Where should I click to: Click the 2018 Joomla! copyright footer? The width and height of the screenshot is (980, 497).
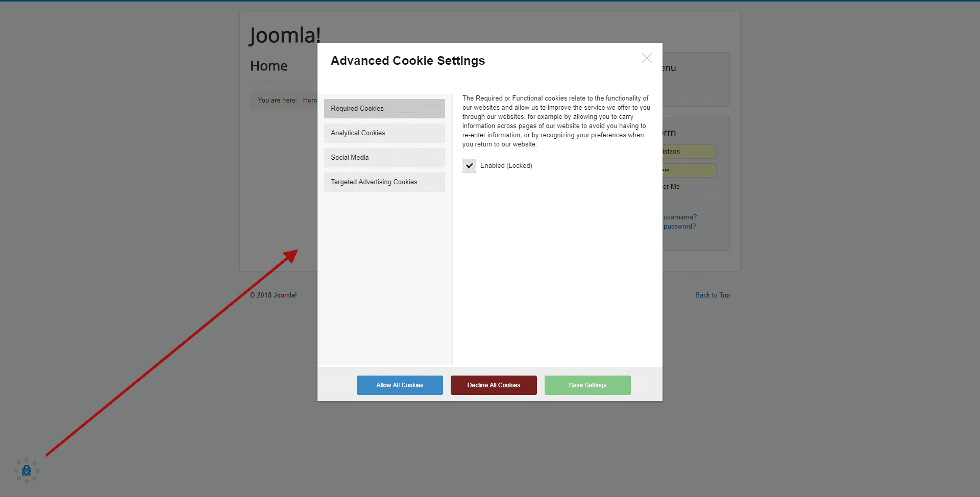[x=273, y=295]
